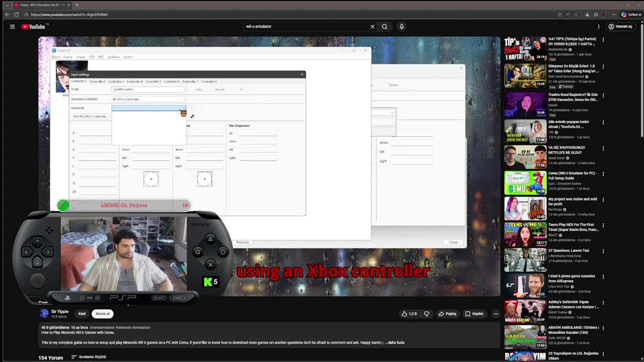Subscribe using the Abone ol button

tap(103, 314)
